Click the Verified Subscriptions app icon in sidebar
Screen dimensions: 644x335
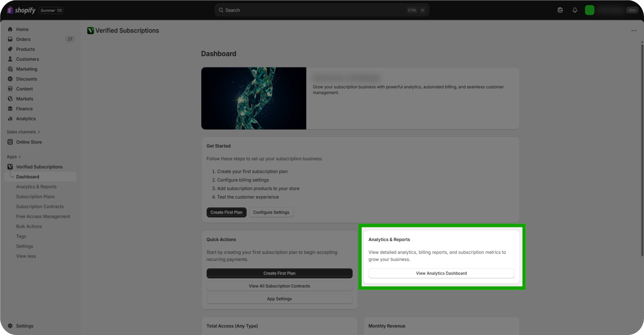tap(10, 167)
